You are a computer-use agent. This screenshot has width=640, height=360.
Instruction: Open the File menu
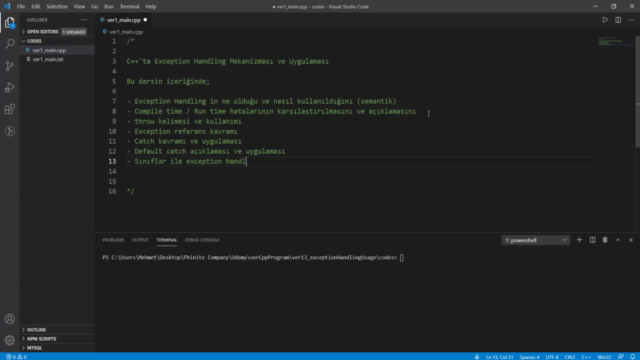(x=21, y=7)
